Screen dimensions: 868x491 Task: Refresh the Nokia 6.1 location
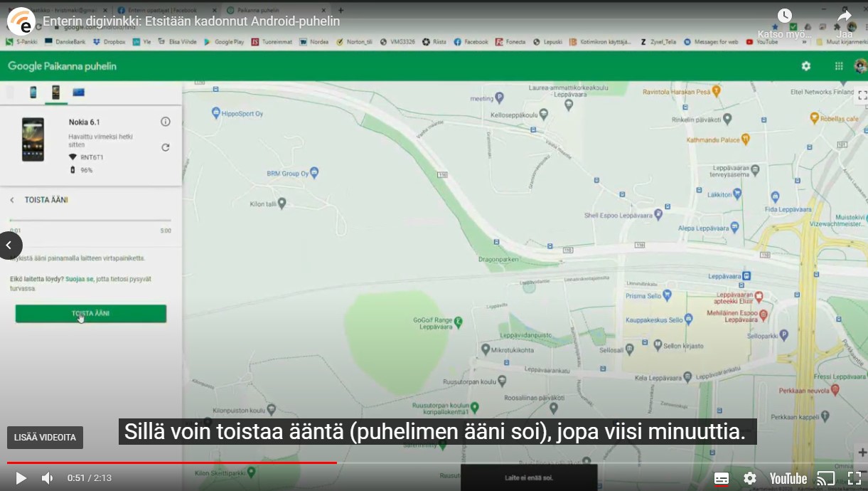(166, 147)
